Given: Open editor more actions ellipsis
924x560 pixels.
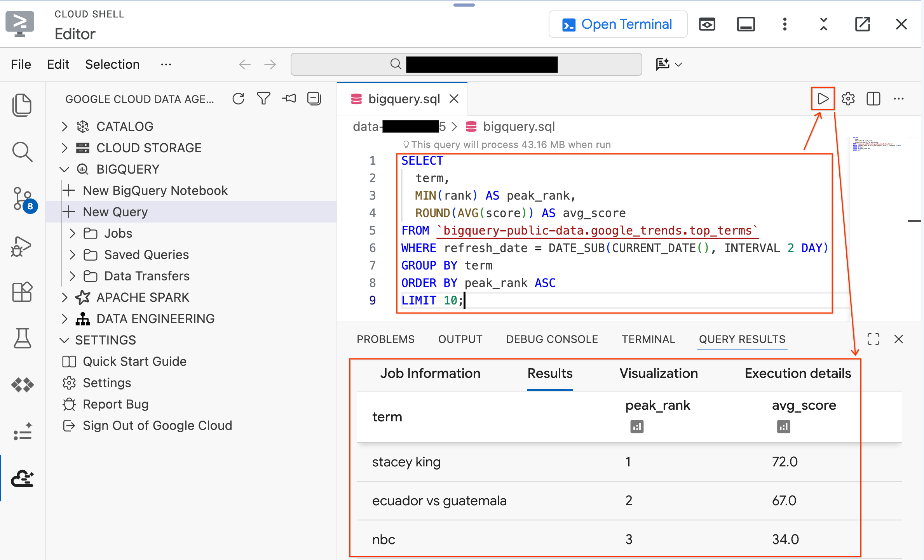Looking at the screenshot, I should click(898, 99).
